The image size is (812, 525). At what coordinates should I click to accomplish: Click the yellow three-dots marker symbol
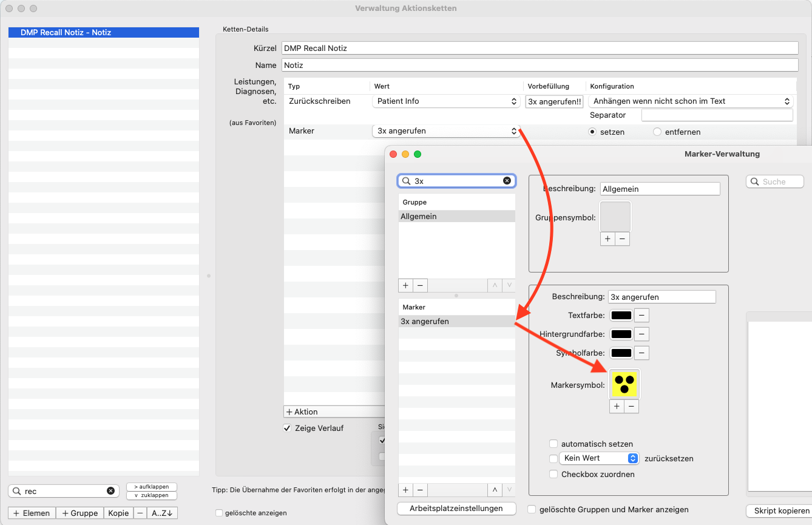(624, 384)
